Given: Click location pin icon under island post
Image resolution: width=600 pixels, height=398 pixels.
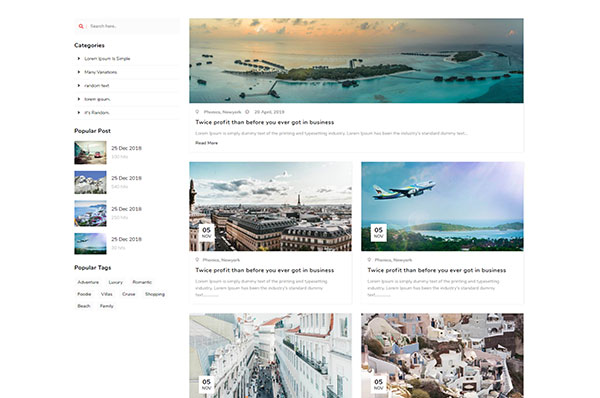Looking at the screenshot, I should point(197,112).
